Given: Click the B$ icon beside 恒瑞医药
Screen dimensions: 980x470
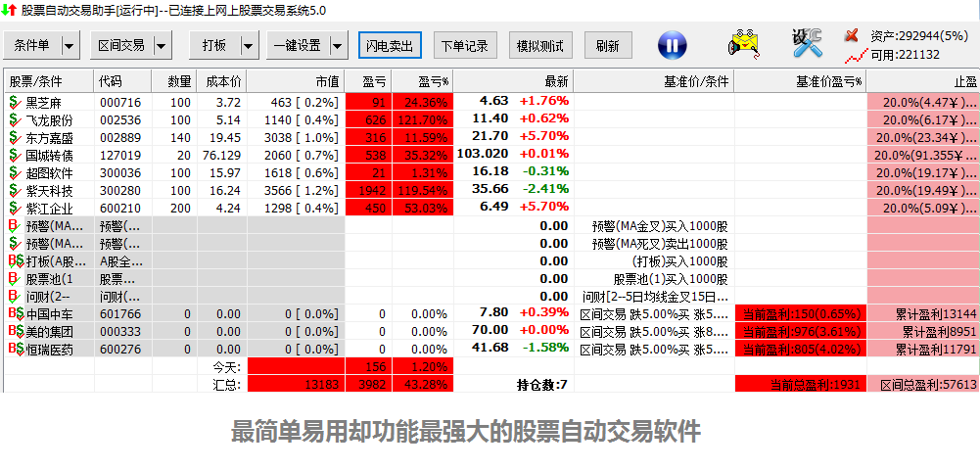Looking at the screenshot, I should pos(17,349).
